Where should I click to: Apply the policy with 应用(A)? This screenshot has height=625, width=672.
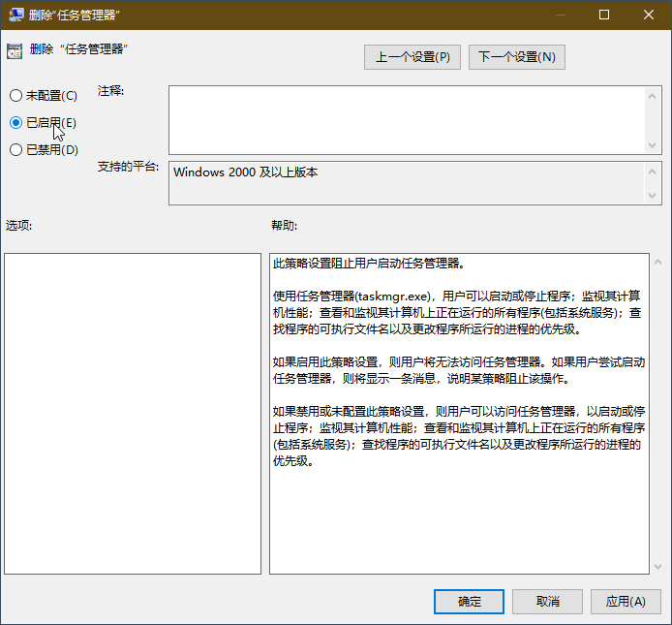click(x=626, y=602)
